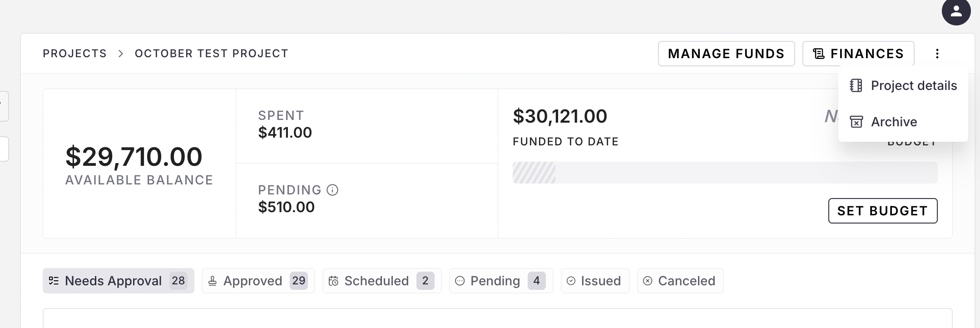The height and width of the screenshot is (328, 980).
Task: Click the funded-to-date progress bar
Action: (725, 173)
